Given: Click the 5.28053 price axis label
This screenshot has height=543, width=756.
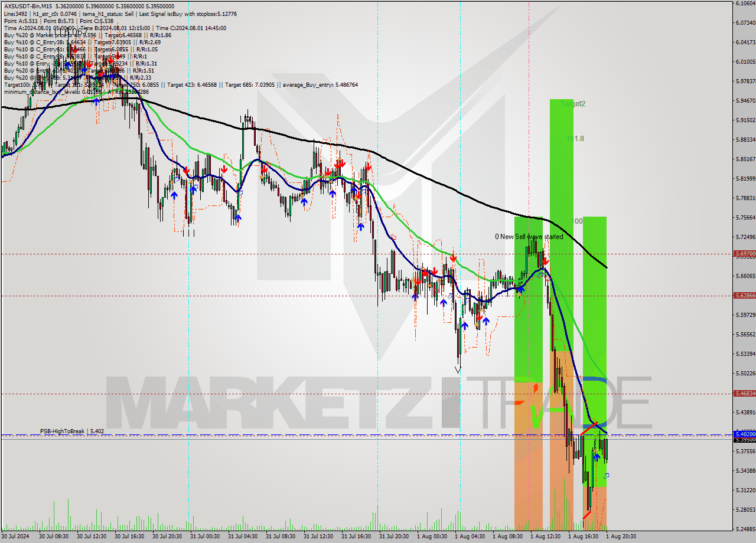Looking at the screenshot, I should [x=745, y=509].
